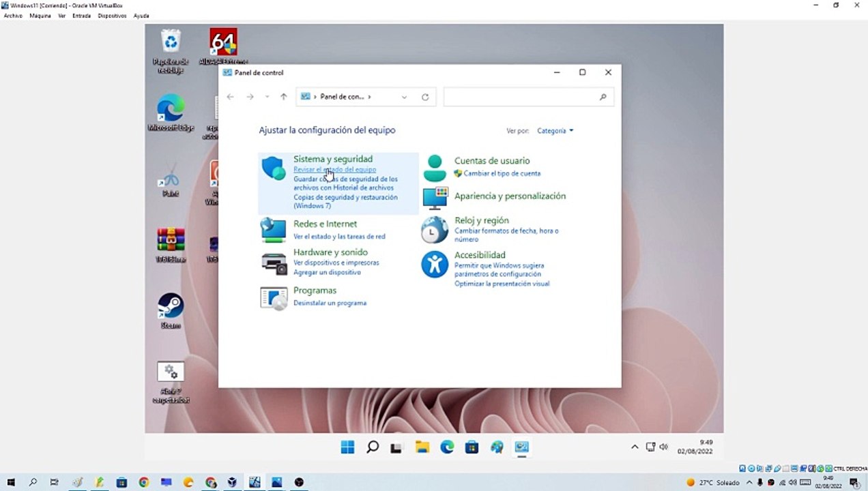
Task: Click the guest volume speaker icon
Action: point(664,447)
